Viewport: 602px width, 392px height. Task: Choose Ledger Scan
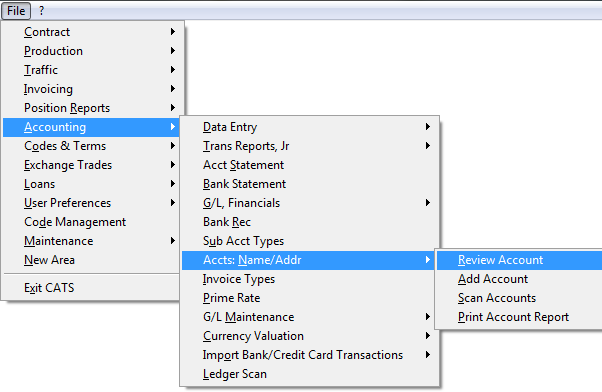309,374
